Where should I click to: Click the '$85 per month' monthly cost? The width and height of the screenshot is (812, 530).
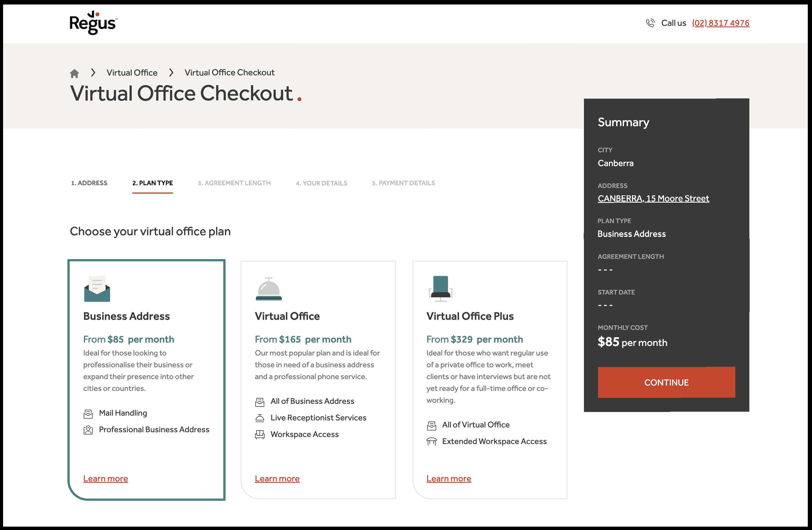pyautogui.click(x=632, y=342)
